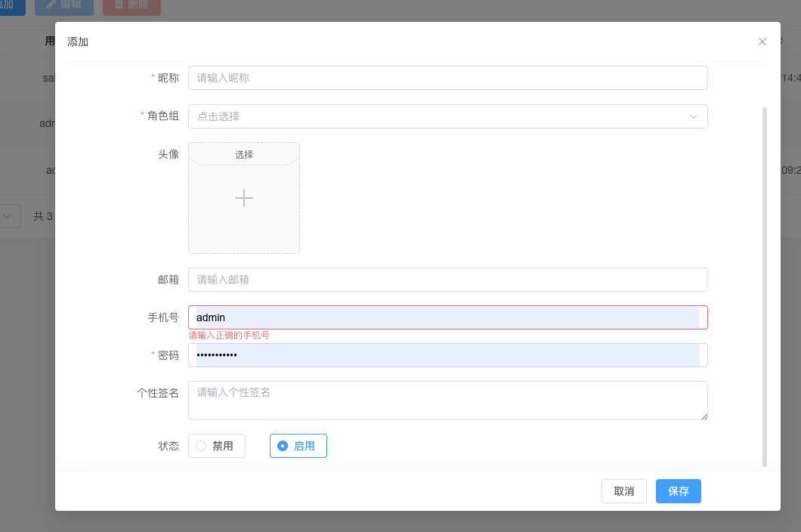Screen dimensions: 801x532
Task: Click the 个性签名 textarea
Action: click(447, 401)
